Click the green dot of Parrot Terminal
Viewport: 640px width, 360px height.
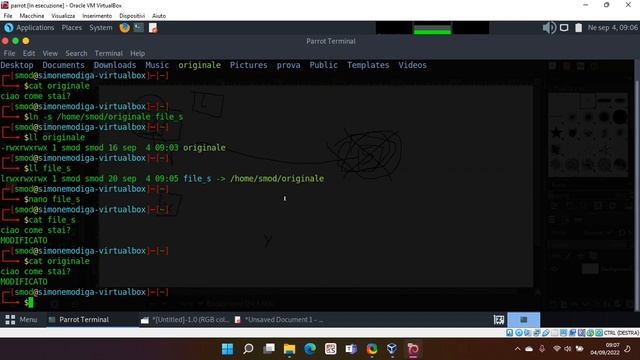coord(16,41)
